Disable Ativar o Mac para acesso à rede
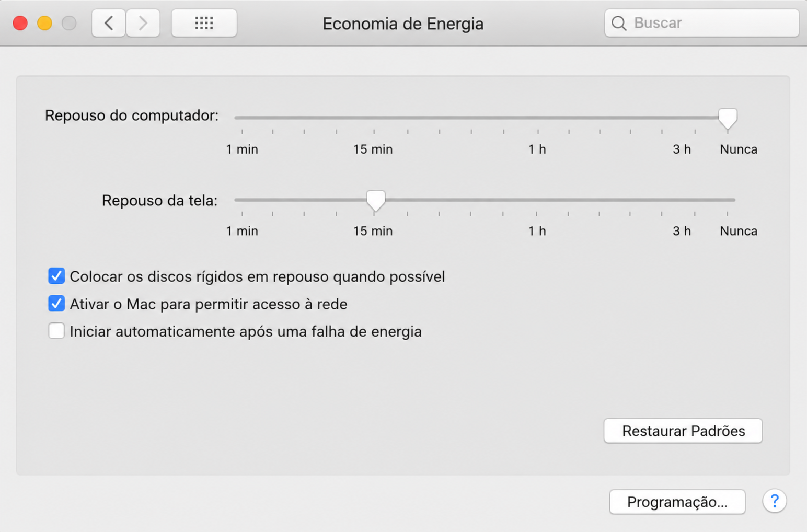The height and width of the screenshot is (532, 807). coord(56,304)
